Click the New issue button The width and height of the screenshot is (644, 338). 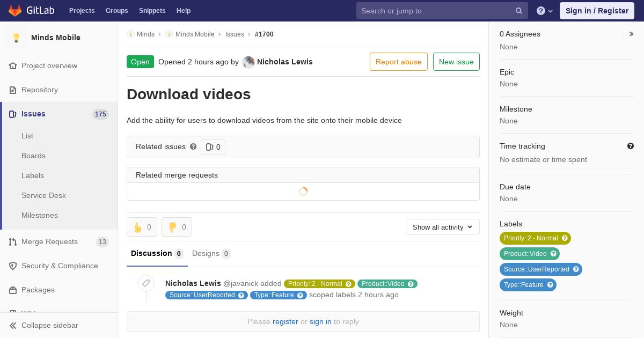pyautogui.click(x=456, y=62)
